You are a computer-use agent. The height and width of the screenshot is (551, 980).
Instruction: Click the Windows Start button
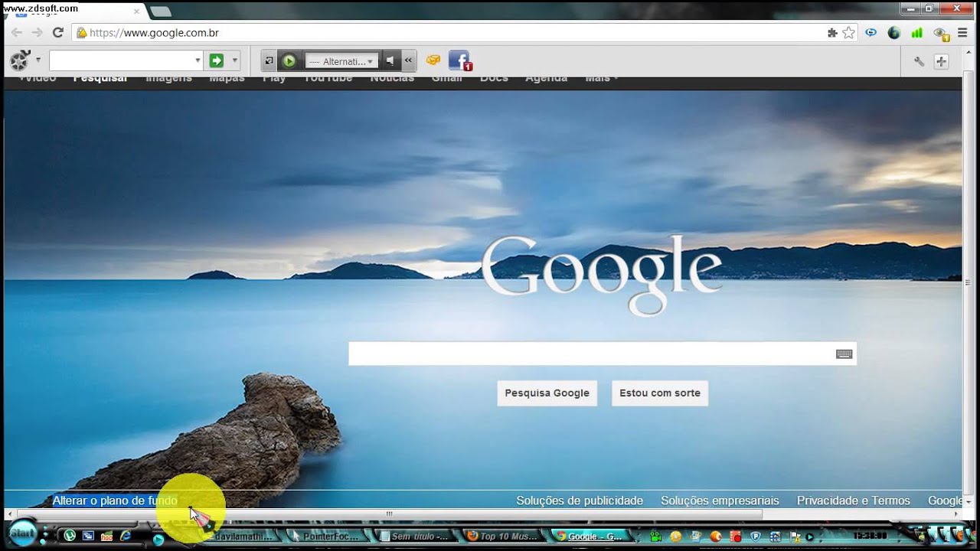pyautogui.click(x=22, y=533)
